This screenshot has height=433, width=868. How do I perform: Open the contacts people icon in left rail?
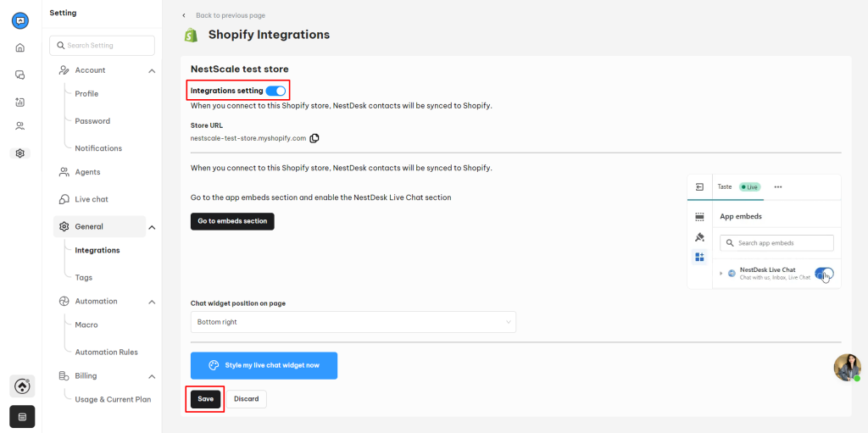coord(20,126)
